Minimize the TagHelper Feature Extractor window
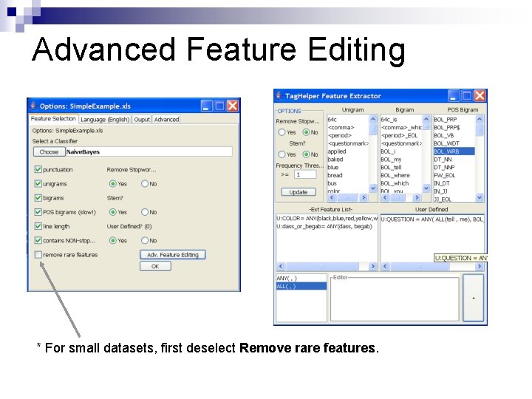The width and height of the screenshot is (532, 399). tap(454, 96)
